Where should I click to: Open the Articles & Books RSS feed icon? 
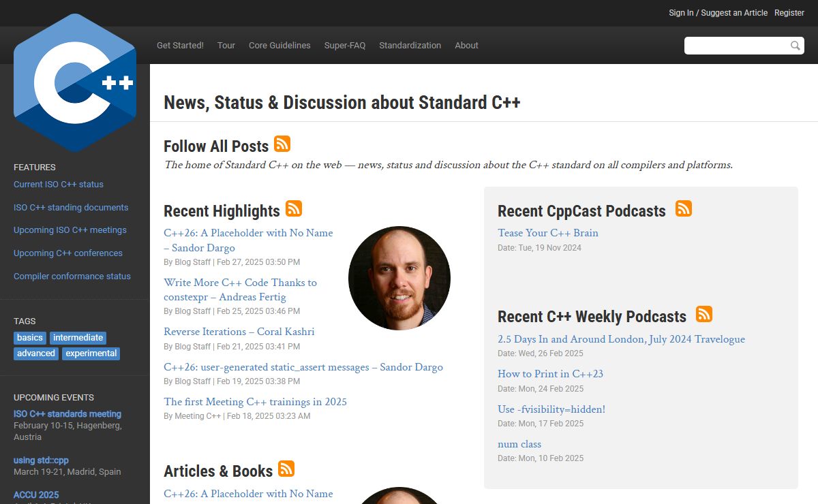286,469
